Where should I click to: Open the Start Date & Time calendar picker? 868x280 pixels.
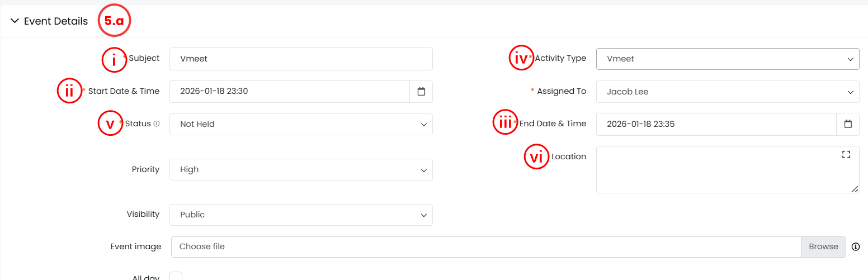[x=421, y=92]
